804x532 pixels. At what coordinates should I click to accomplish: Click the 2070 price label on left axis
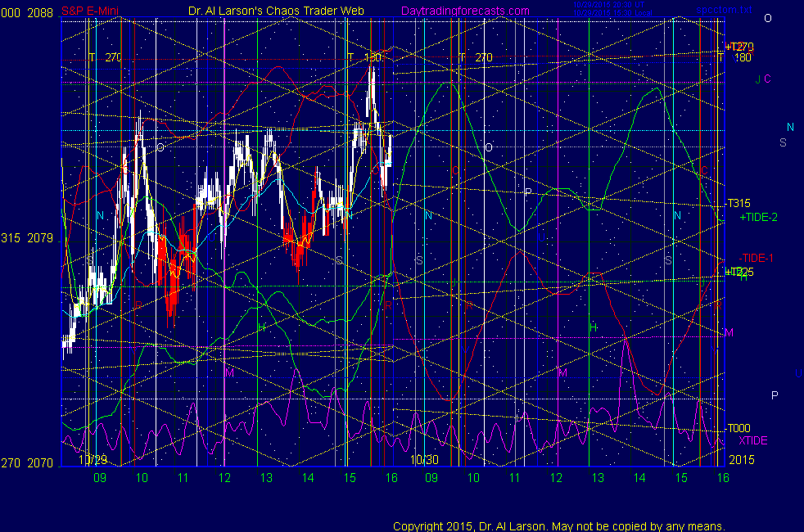(x=38, y=463)
